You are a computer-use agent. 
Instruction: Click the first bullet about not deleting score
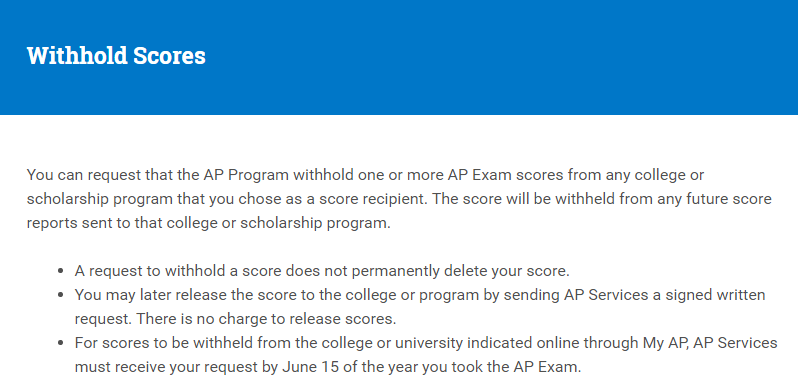pyautogui.click(x=322, y=271)
